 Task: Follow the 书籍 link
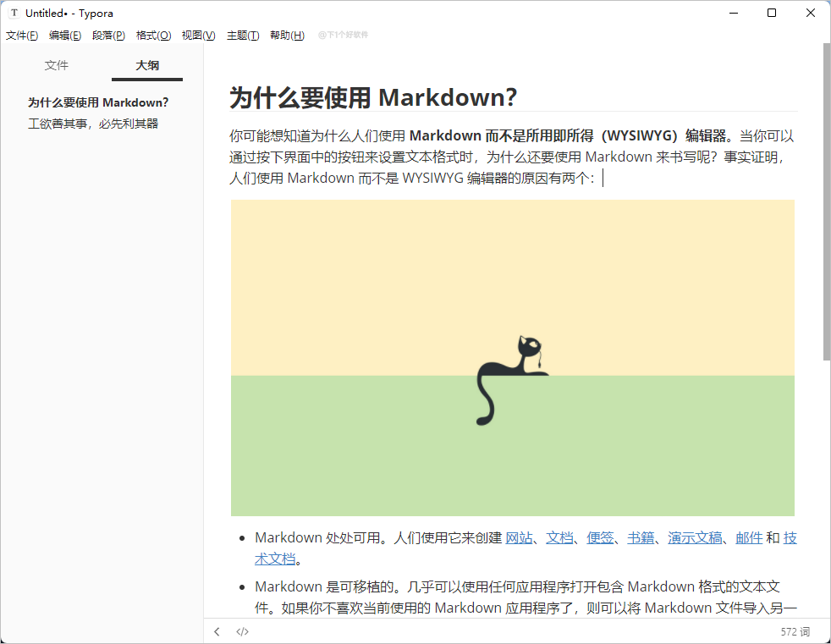click(641, 537)
